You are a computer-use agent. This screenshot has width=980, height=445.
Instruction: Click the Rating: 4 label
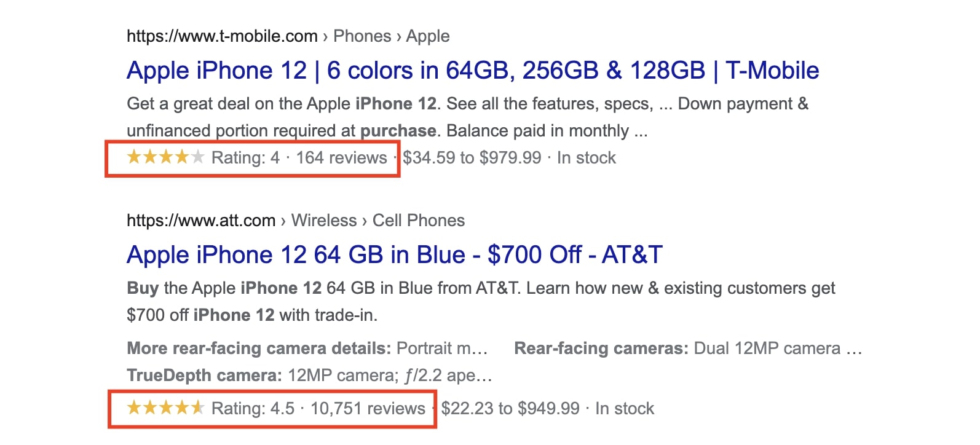(x=245, y=158)
